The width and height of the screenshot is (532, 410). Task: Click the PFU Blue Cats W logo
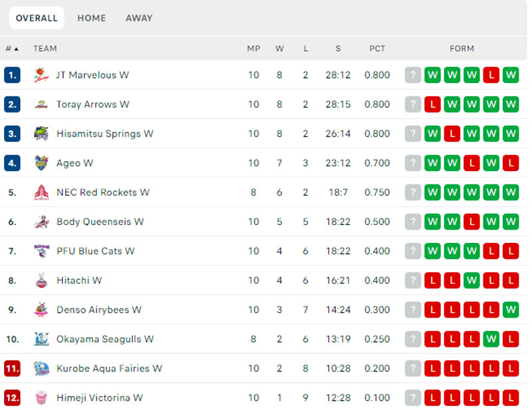click(41, 251)
